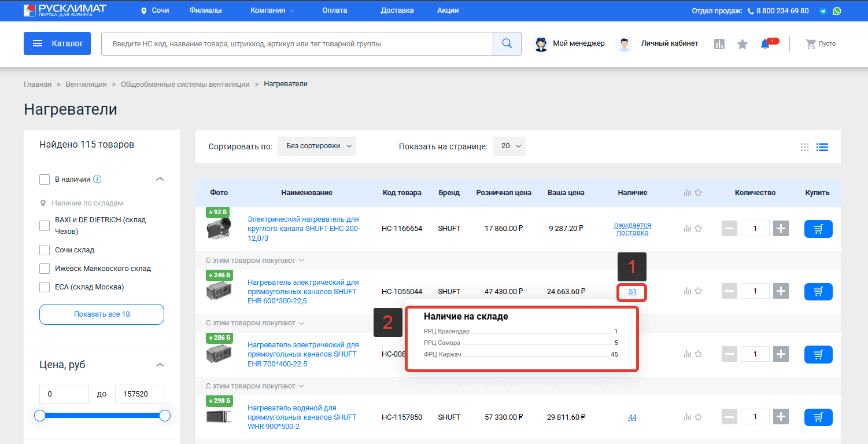This screenshot has width=868, height=444.
Task: Enable the В наличии checkbox
Action: [45, 179]
